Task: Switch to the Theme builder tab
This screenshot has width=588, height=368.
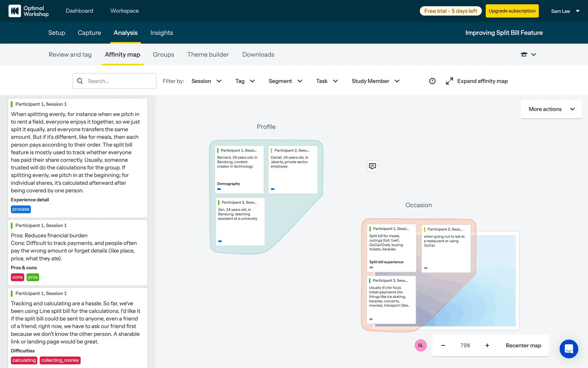Action: tap(208, 55)
